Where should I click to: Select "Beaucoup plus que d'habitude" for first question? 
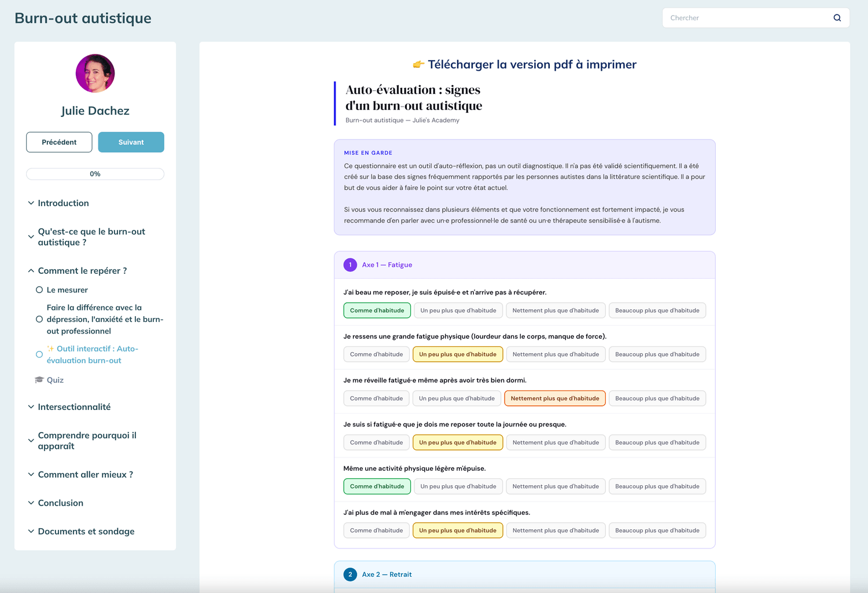(x=657, y=310)
